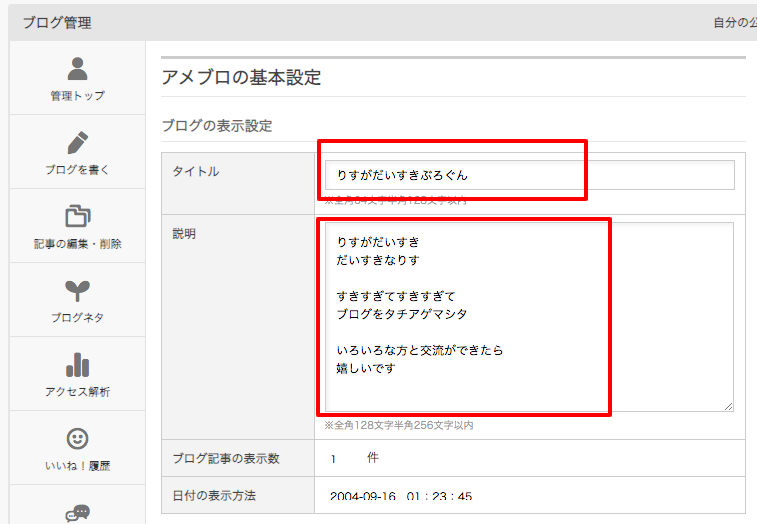Viewport: 757px width, 524px height.
Task: Click the ブログ管理 header title
Action: click(x=57, y=23)
